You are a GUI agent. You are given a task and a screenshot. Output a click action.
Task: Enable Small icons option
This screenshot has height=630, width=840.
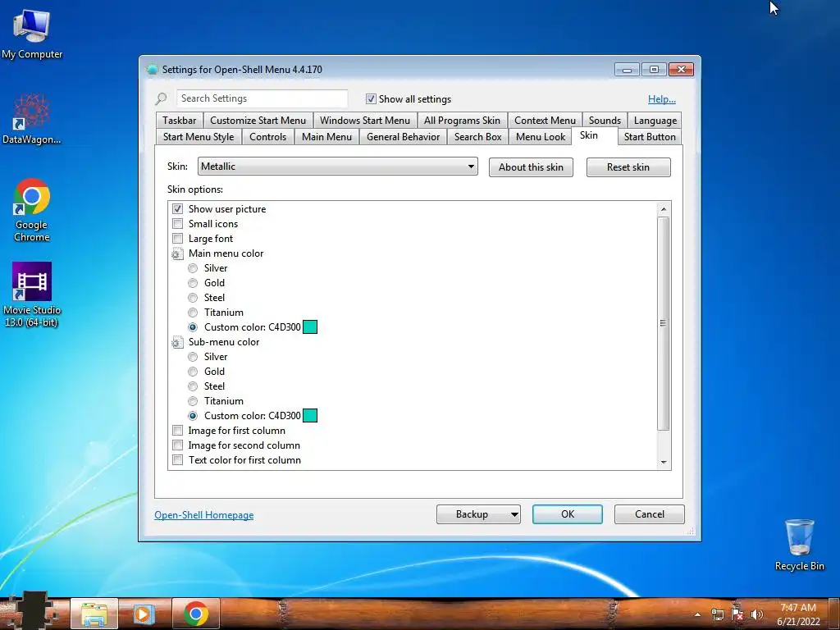(x=177, y=224)
